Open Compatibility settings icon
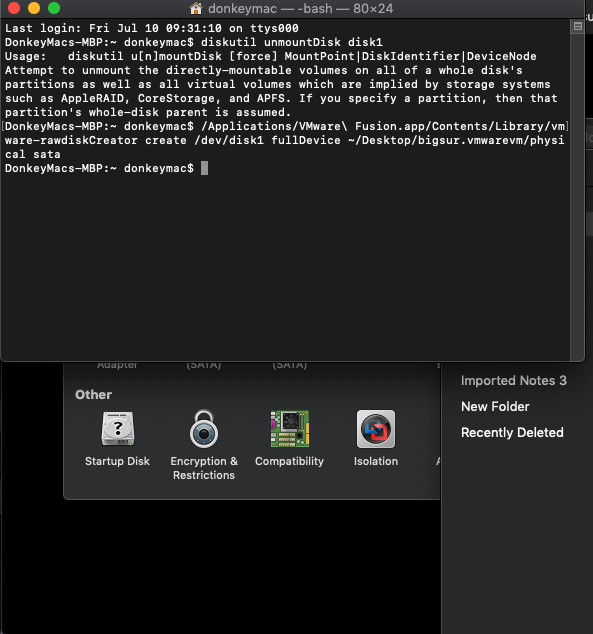 pos(289,429)
